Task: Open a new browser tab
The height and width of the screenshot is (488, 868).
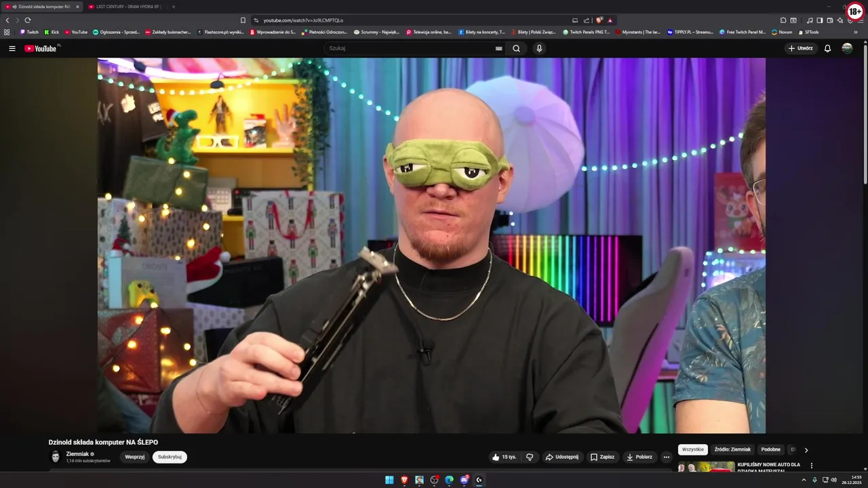Action: click(x=174, y=7)
